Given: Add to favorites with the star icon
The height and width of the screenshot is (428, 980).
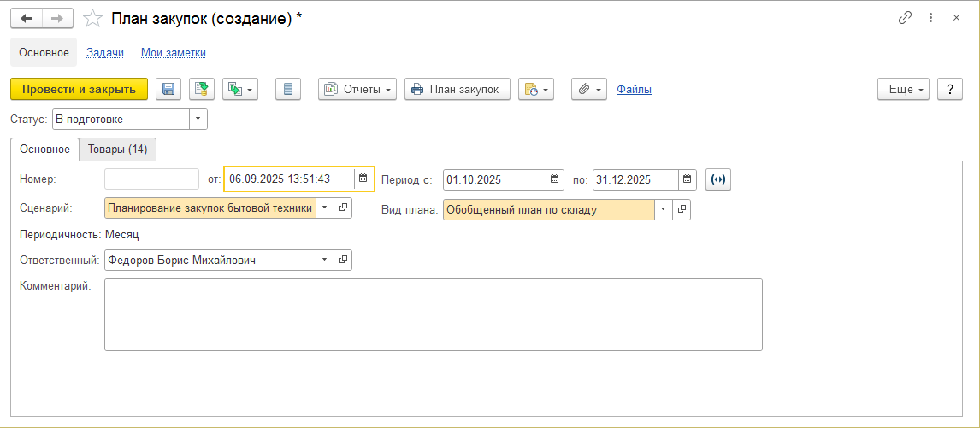Looking at the screenshot, I should tap(92, 18).
